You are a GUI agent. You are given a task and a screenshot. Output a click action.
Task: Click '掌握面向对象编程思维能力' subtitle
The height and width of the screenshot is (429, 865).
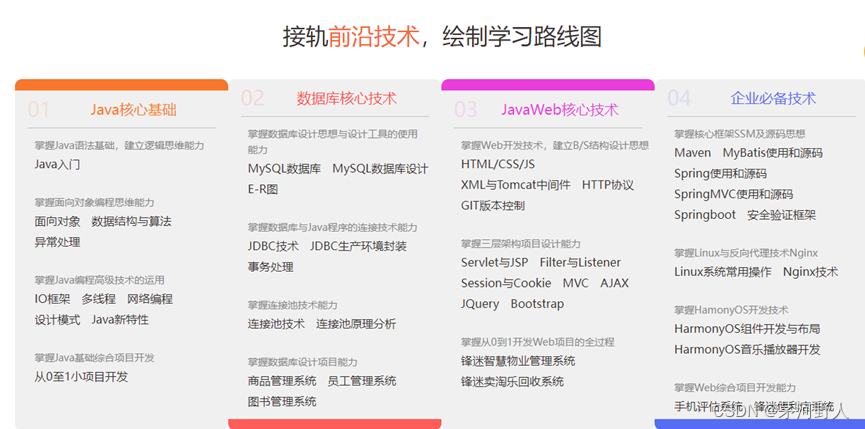94,202
